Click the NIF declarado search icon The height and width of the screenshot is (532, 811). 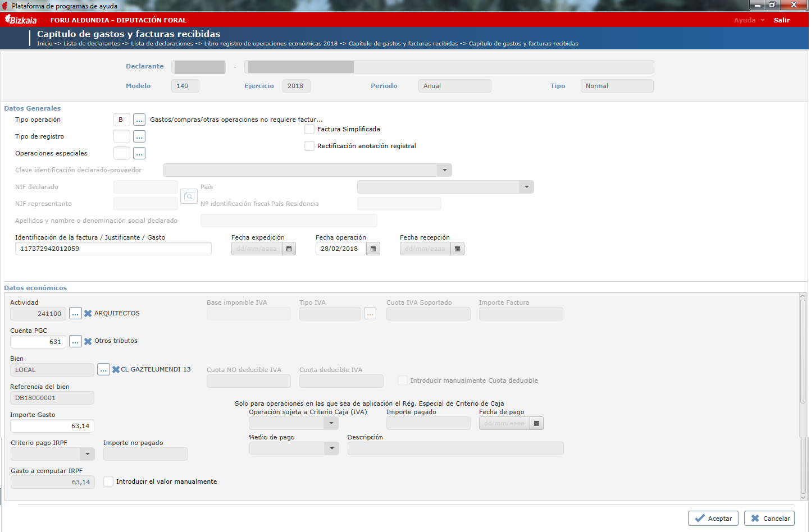[189, 196]
